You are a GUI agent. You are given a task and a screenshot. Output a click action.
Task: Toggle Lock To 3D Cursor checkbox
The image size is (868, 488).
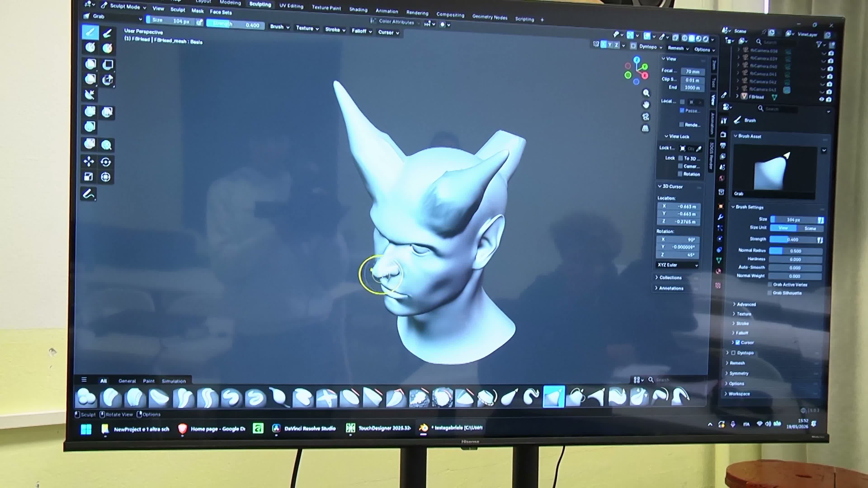click(x=680, y=158)
